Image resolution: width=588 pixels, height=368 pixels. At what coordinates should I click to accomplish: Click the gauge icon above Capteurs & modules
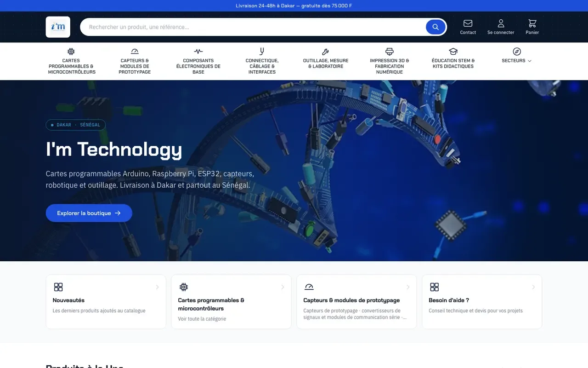pos(135,52)
